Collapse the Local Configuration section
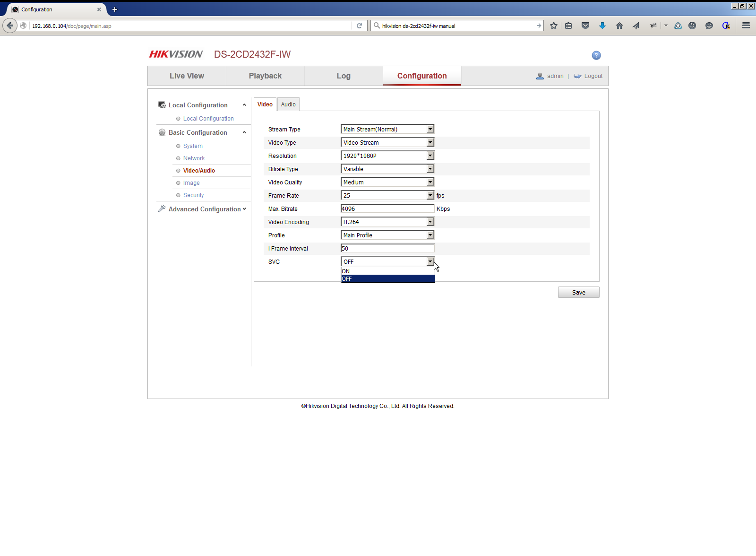The width and height of the screenshot is (756, 556). (244, 105)
